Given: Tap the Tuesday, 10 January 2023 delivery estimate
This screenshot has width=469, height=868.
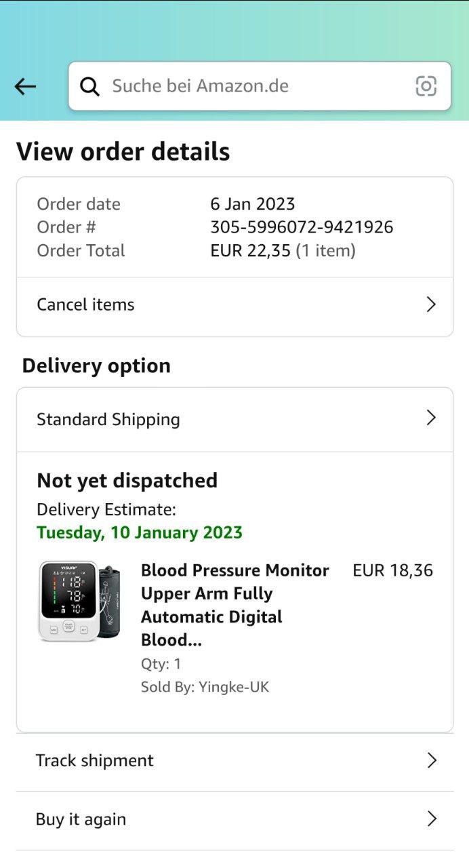Looking at the screenshot, I should (x=140, y=532).
